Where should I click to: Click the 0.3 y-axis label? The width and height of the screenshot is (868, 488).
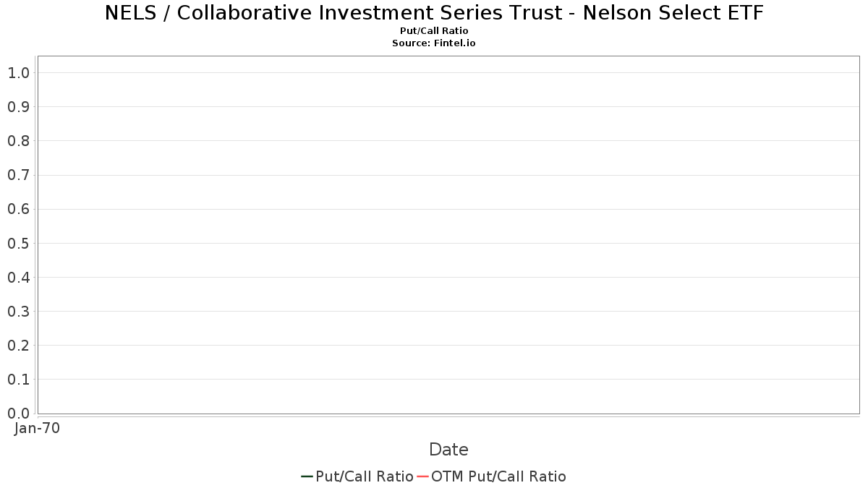pyautogui.click(x=18, y=312)
